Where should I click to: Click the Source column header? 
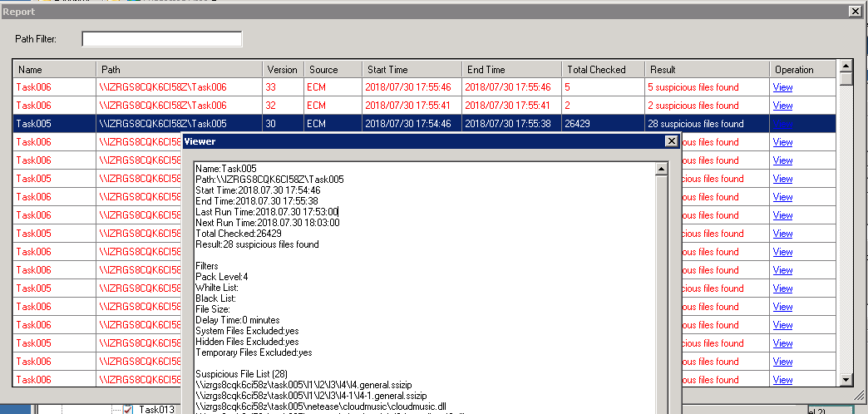point(332,70)
